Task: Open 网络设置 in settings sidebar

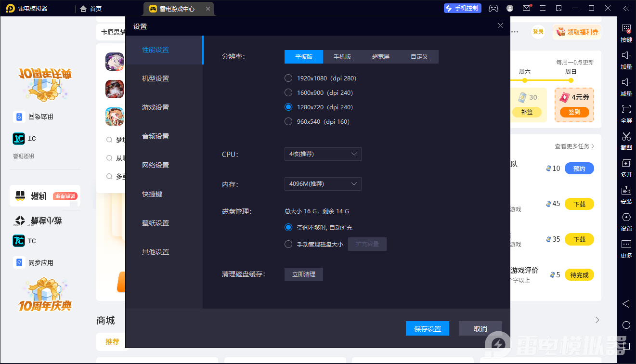Action: [156, 165]
